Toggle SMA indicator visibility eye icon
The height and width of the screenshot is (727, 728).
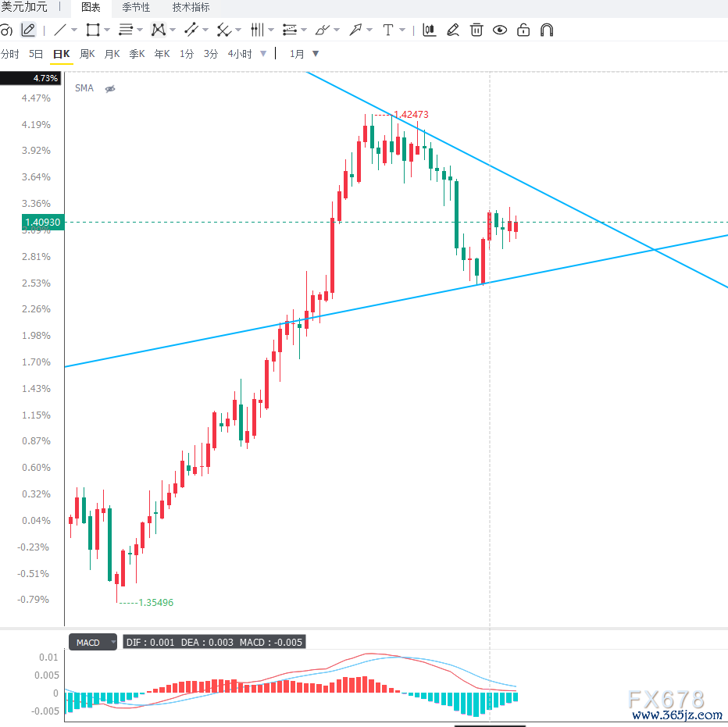point(110,89)
